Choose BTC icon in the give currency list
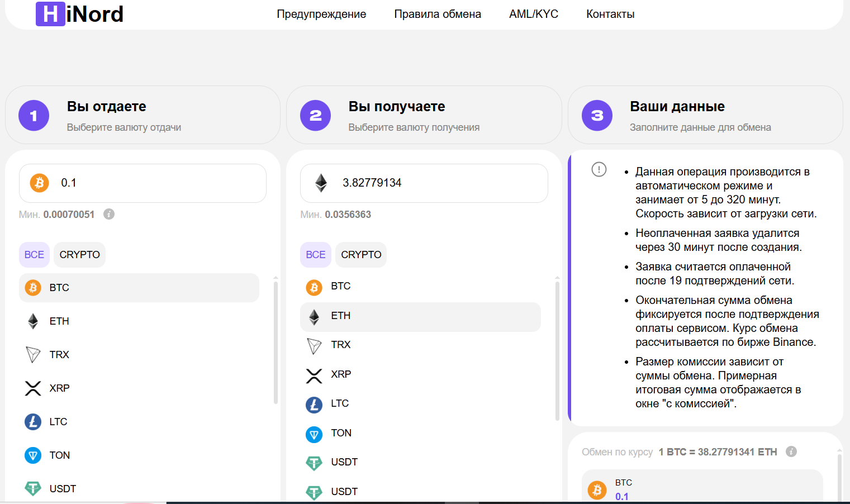850x504 pixels. coord(33,288)
